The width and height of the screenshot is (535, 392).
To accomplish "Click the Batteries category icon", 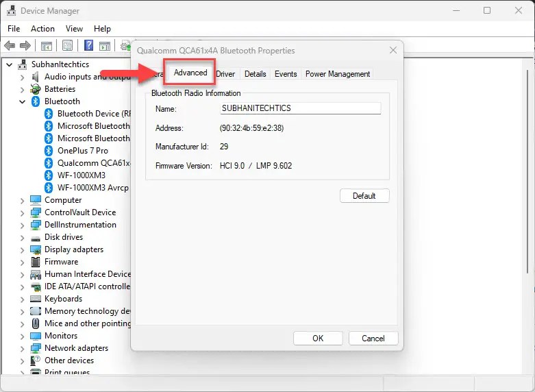I will click(x=35, y=89).
